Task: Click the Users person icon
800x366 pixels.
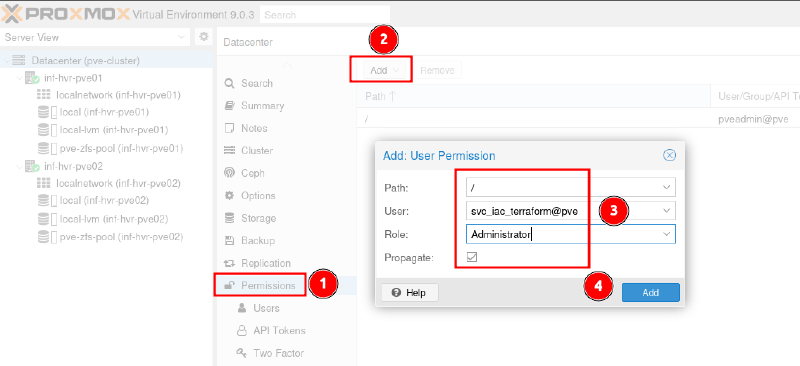Action: pyautogui.click(x=242, y=308)
